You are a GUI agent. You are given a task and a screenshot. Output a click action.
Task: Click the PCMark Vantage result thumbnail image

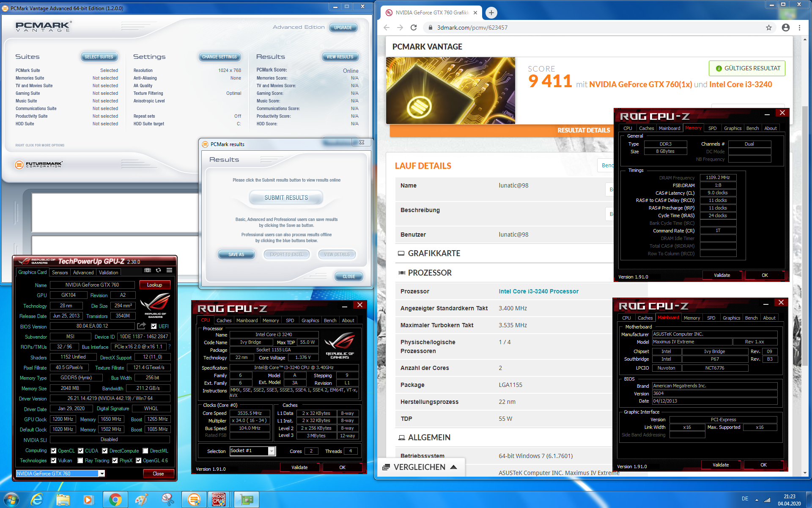pyautogui.click(x=451, y=91)
